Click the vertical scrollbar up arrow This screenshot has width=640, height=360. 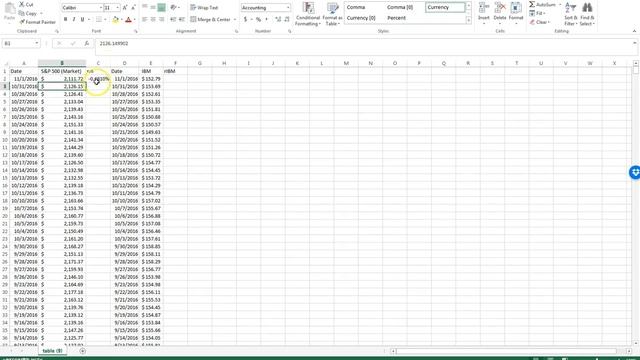tap(636, 63)
